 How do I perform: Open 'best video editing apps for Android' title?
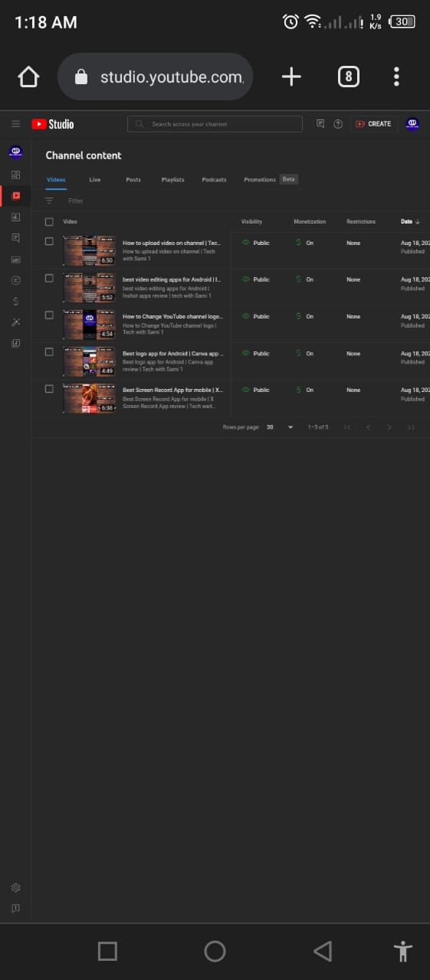172,279
